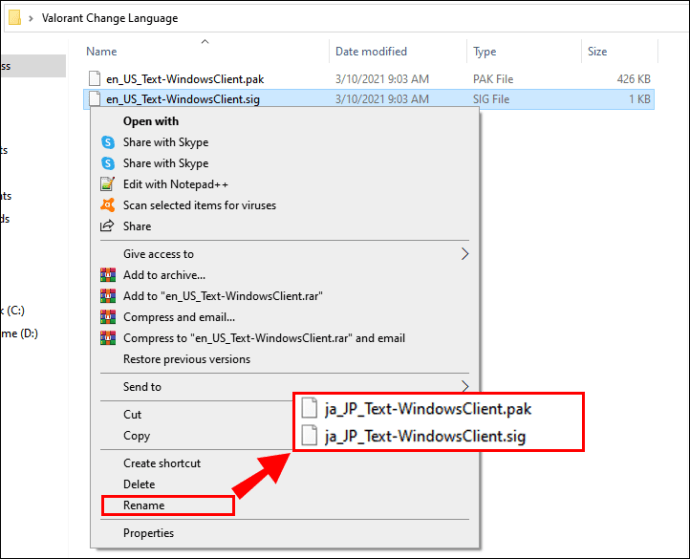Click the folder icon in the address bar
Image resolution: width=690 pixels, height=559 pixels.
15,18
